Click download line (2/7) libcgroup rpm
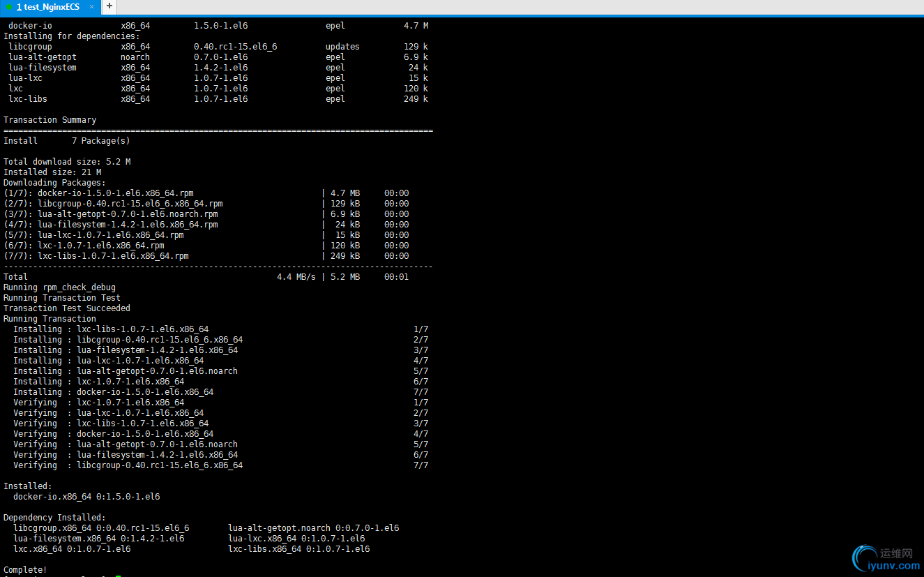924x577 pixels. [x=206, y=204]
